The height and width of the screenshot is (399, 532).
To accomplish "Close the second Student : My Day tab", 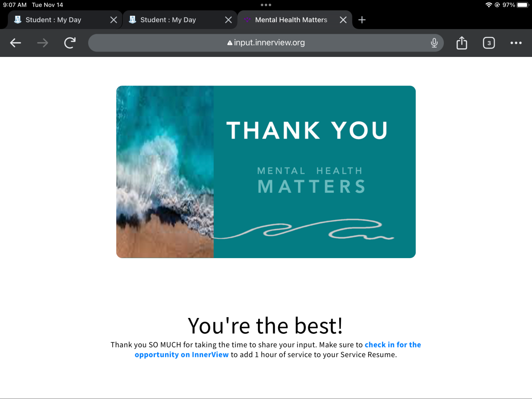I will pos(228,20).
